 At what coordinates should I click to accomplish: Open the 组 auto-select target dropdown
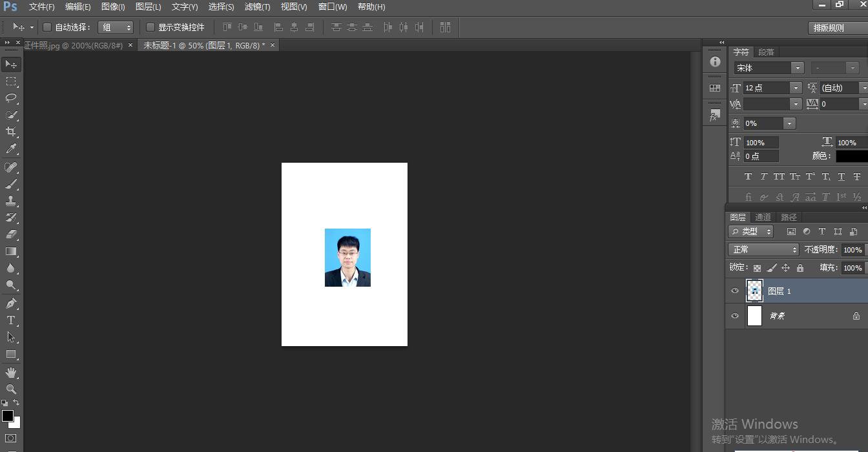(x=116, y=27)
